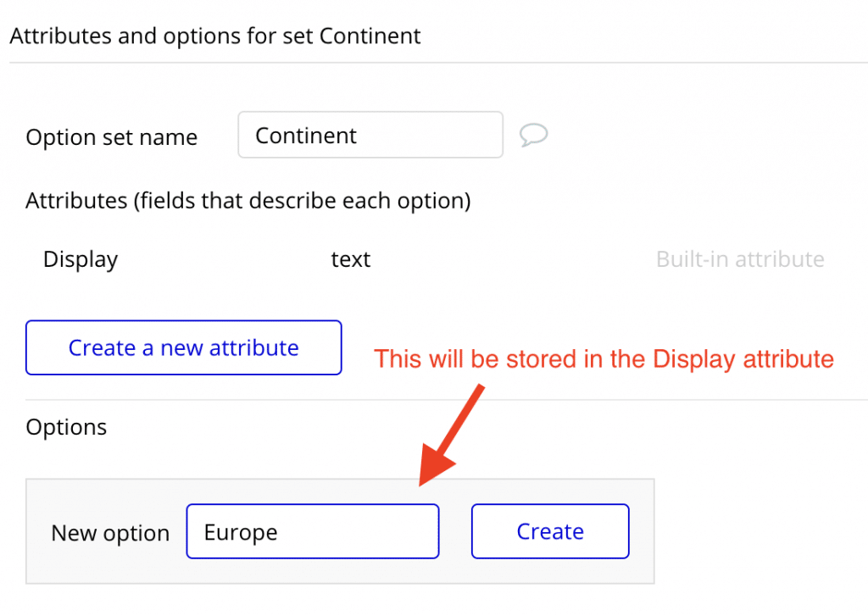
Task: Click Create a new attribute button
Action: [x=184, y=347]
